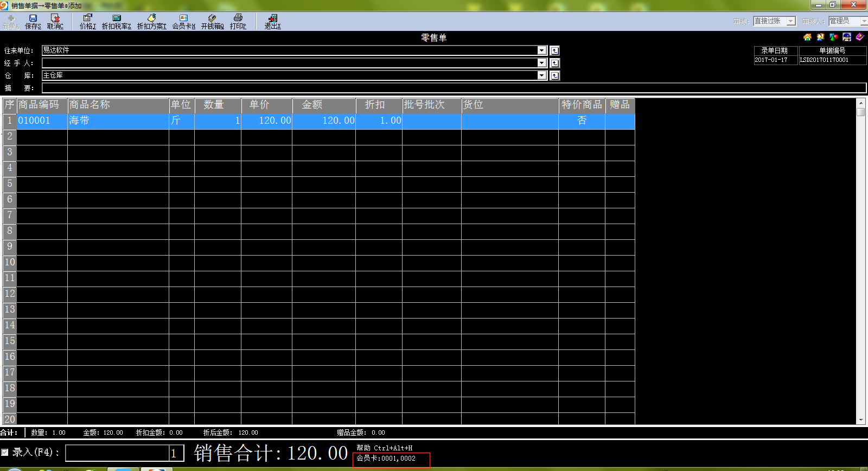The height and width of the screenshot is (471, 868).
Task: Click the purple help book icon
Action: coord(860,37)
